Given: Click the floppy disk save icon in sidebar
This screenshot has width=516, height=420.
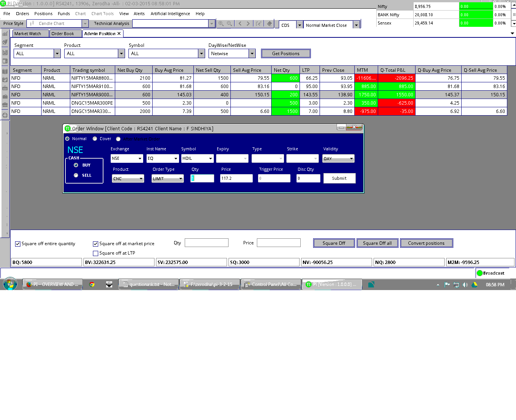Looking at the screenshot, I should (x=5, y=52).
